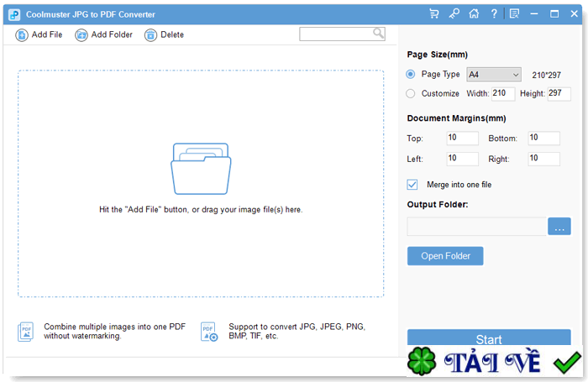Open help question mark icon
The image size is (588, 382).
click(x=494, y=14)
